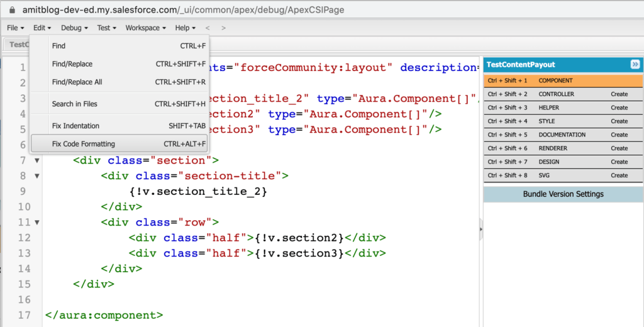The height and width of the screenshot is (327, 644).
Task: Collapse the TestContentPayout side panel with double-arrow icon
Action: coord(635,64)
